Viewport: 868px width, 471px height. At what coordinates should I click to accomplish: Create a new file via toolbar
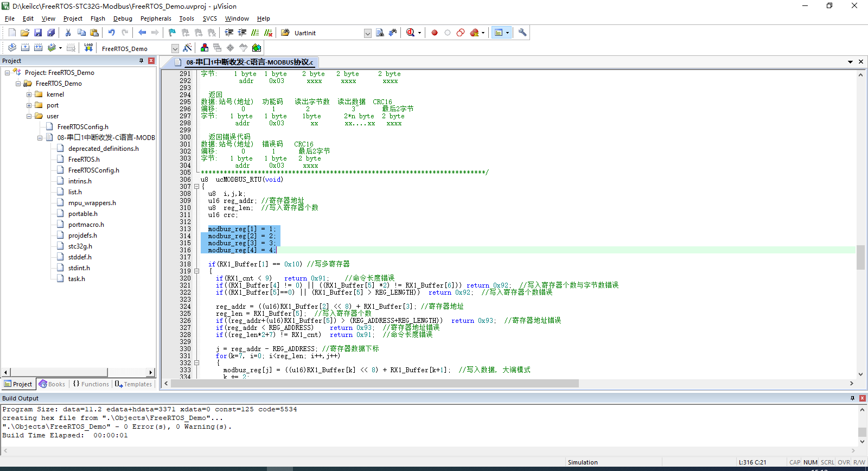pyautogui.click(x=12, y=33)
